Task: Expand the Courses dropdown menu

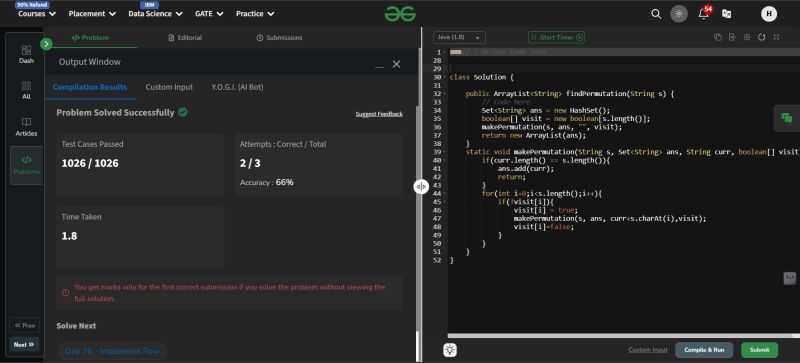Action: click(37, 14)
